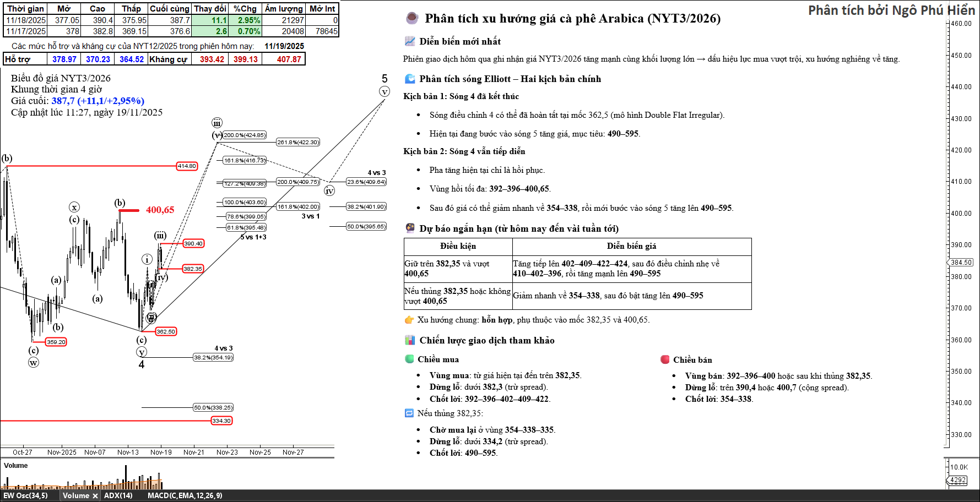Select the 384.50 current price marker on axis
Viewport: 980px width, 502px height.
(x=961, y=263)
